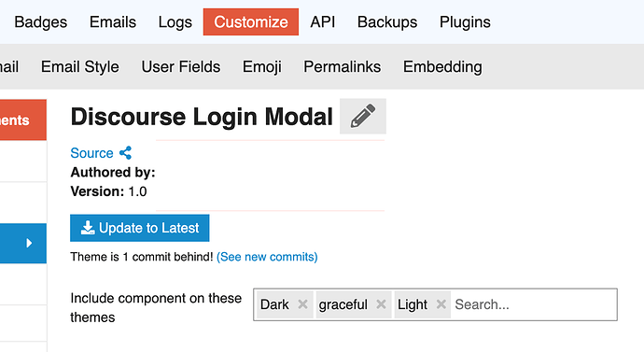Edit theme name with pencil icon
The image size is (644, 352).
pyautogui.click(x=363, y=116)
